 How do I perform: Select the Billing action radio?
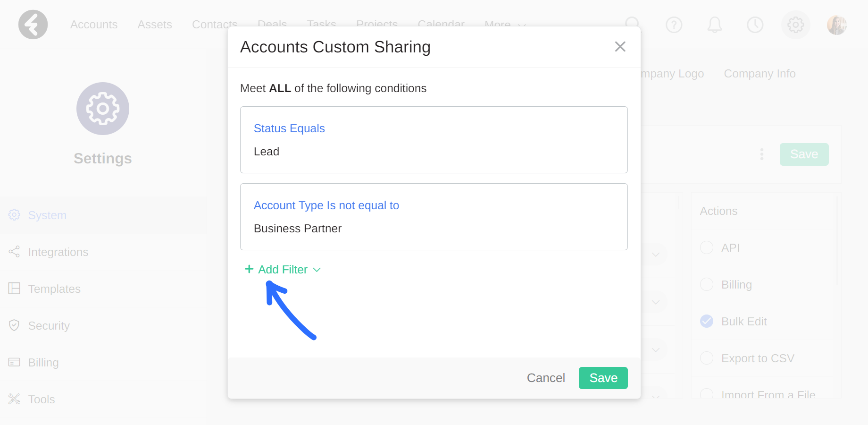707,284
